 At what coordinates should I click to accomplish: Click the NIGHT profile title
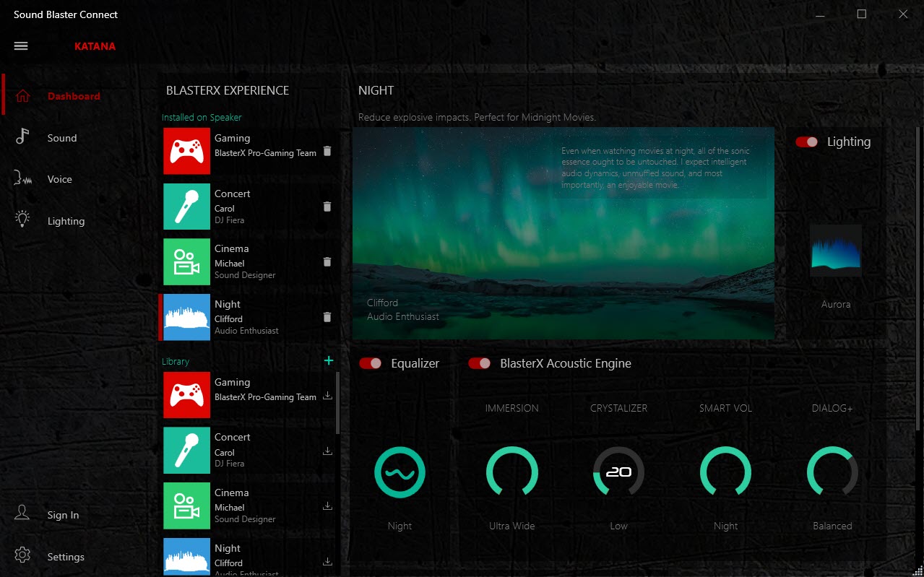pos(376,90)
